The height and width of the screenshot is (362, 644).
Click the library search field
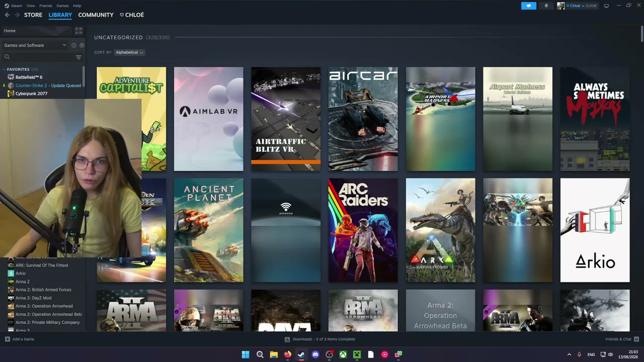[38, 57]
